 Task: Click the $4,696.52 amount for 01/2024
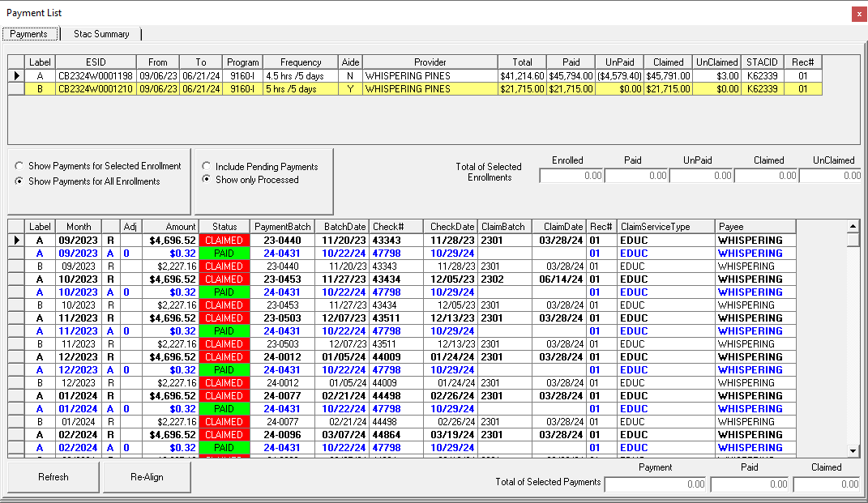tap(170, 395)
